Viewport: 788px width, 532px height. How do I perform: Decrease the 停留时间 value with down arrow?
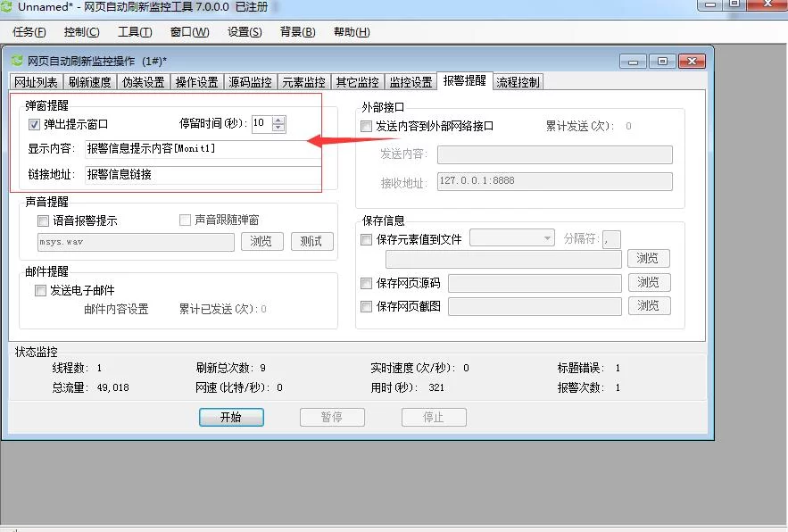(278, 128)
